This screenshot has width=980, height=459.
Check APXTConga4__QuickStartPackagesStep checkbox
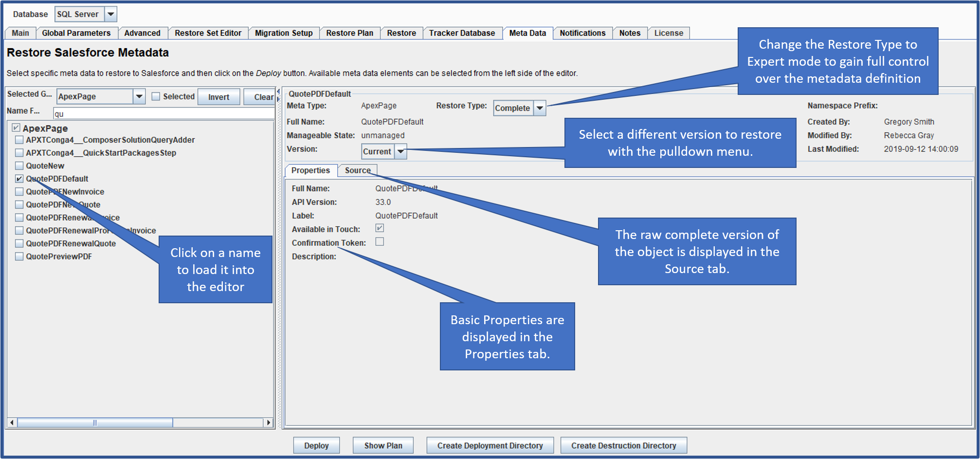tap(19, 153)
